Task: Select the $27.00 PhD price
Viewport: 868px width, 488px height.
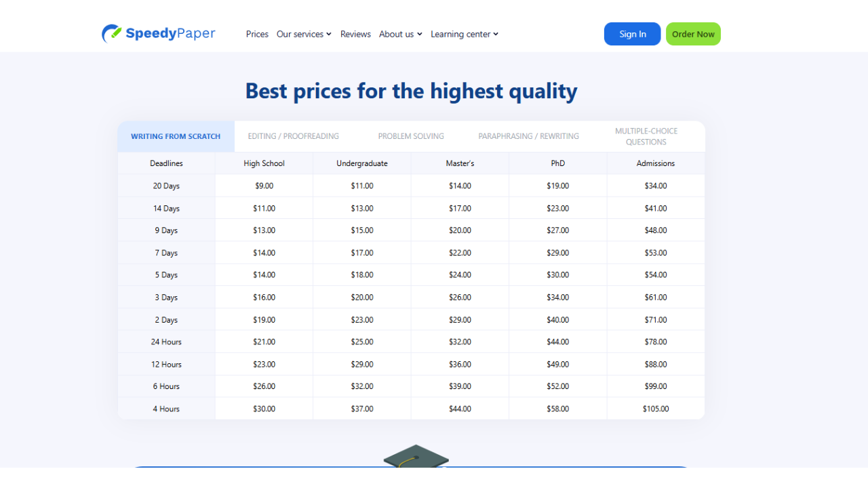Action: [x=558, y=230]
